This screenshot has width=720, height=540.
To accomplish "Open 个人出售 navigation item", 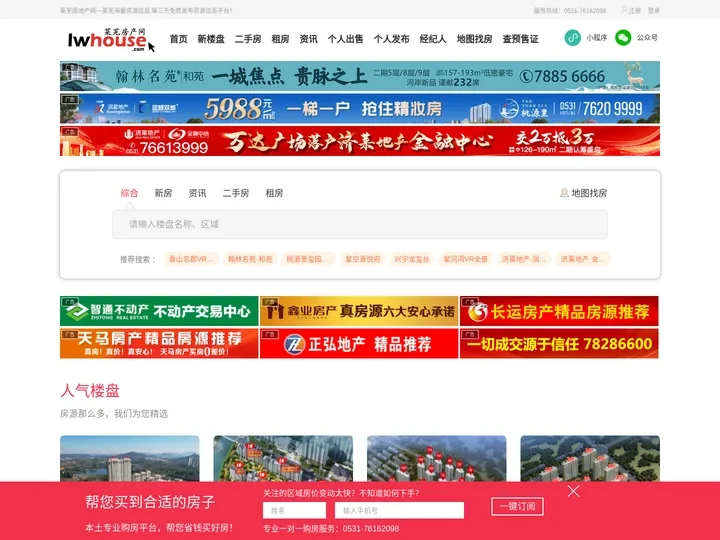I will click(345, 39).
